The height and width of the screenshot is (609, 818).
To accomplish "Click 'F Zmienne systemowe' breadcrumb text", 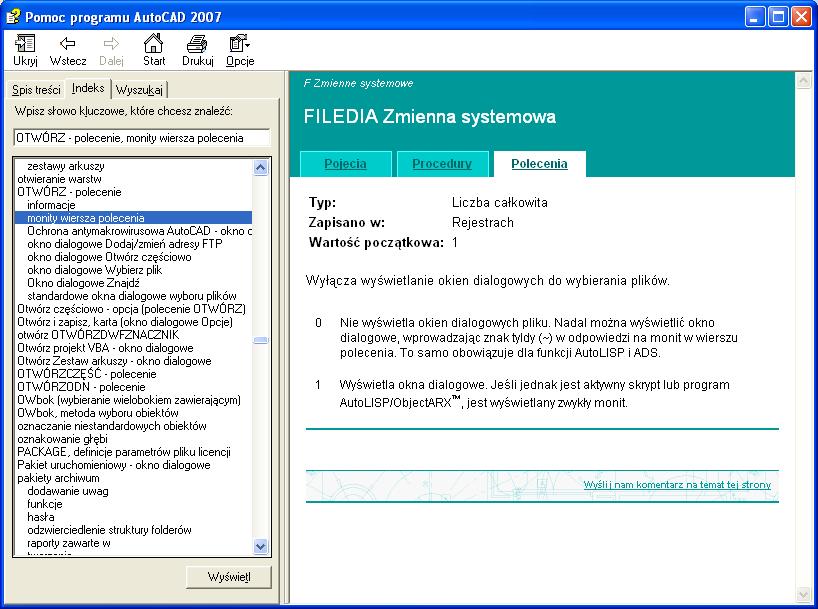I will pos(358,83).
